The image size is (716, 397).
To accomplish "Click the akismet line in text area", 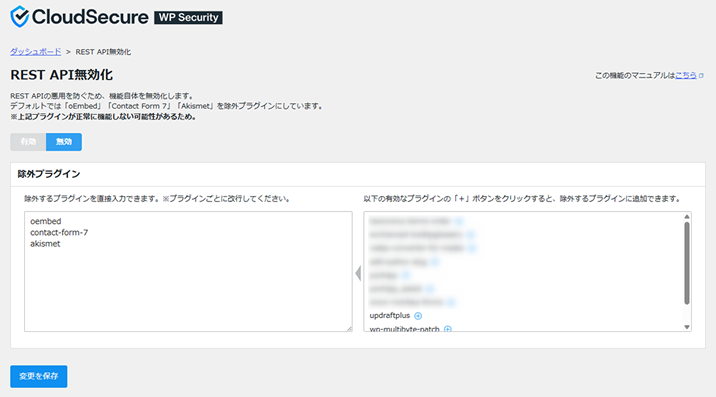I will click(x=45, y=244).
